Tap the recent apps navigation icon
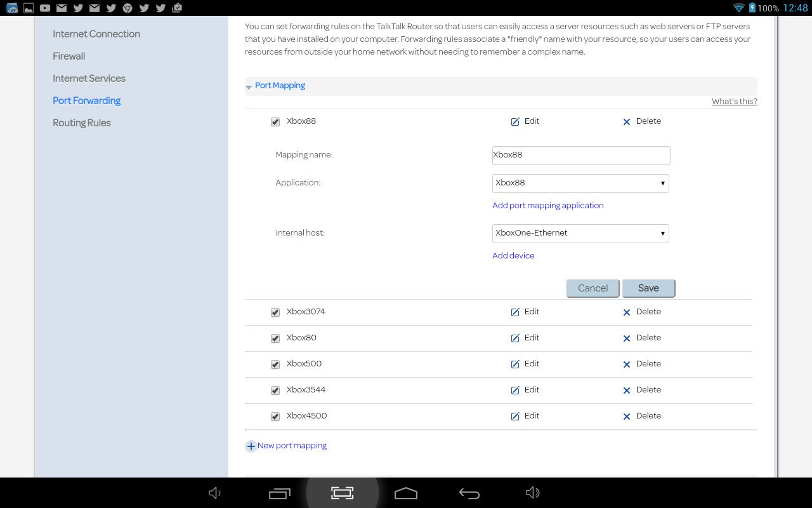Image resolution: width=812 pixels, height=508 pixels. [x=279, y=493]
